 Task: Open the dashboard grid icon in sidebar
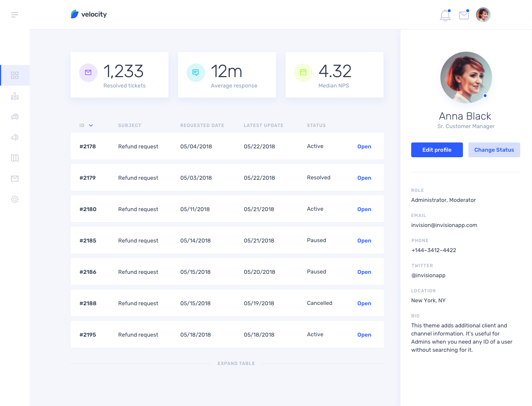click(15, 75)
